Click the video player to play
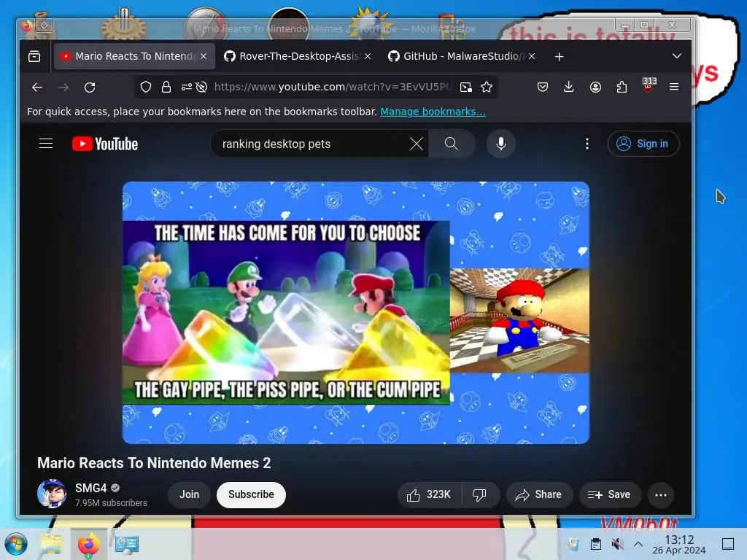The image size is (747, 560). 356,312
